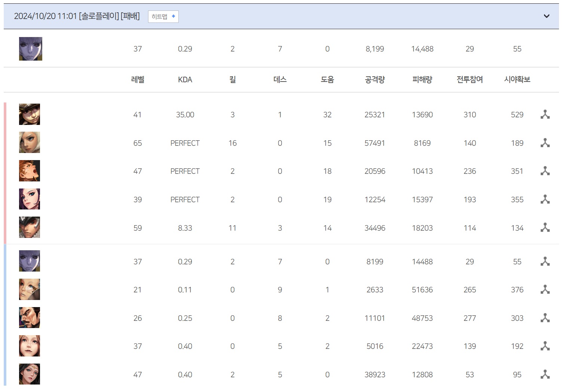Click the 51636 damage taken value
The height and width of the screenshot is (392, 562).
(x=423, y=290)
